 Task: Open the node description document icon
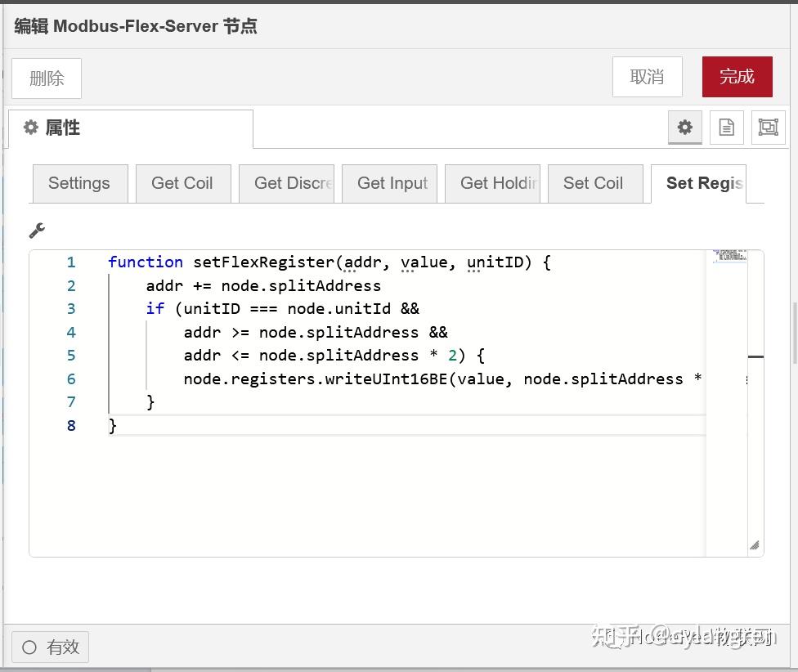pyautogui.click(x=727, y=128)
